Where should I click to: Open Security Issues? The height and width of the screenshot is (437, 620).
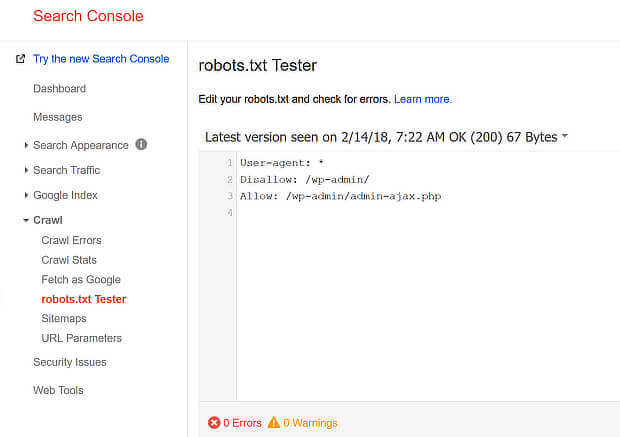point(69,362)
